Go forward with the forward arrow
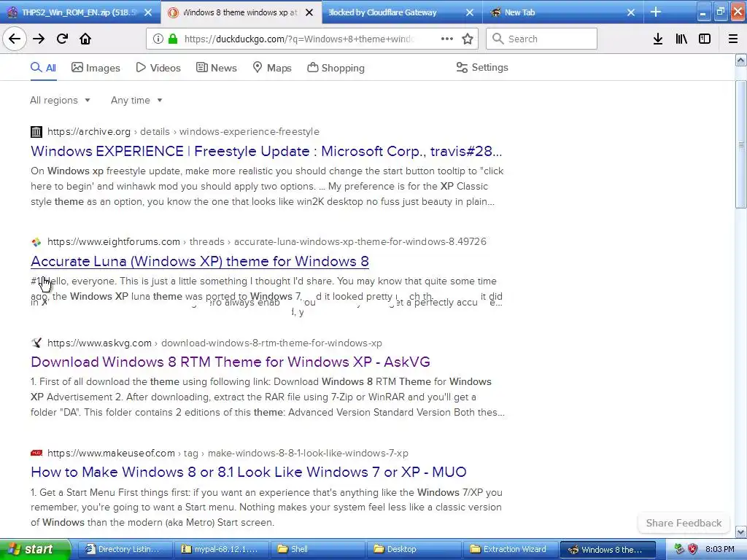The image size is (747, 560). click(39, 39)
